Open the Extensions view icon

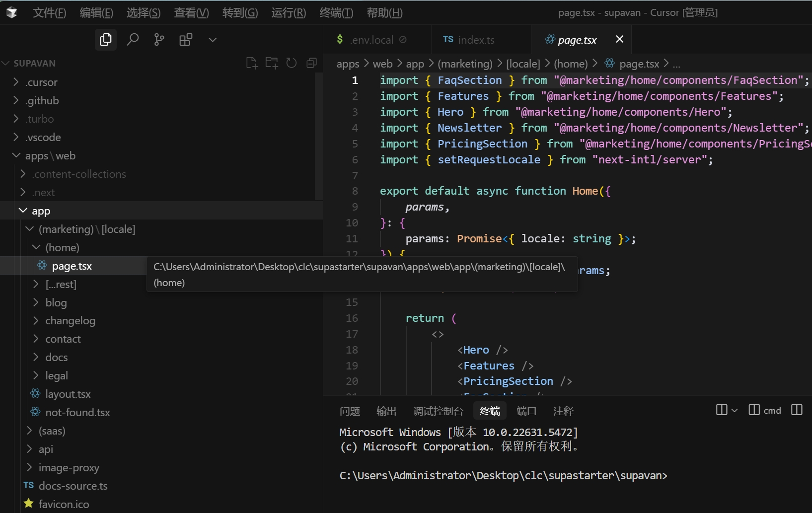point(186,40)
